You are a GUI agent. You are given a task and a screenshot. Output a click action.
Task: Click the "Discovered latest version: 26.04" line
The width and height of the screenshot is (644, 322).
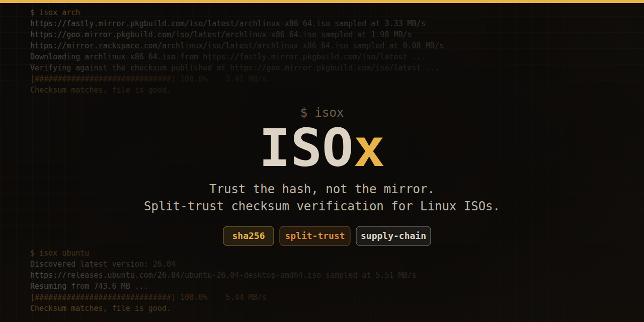point(103,264)
